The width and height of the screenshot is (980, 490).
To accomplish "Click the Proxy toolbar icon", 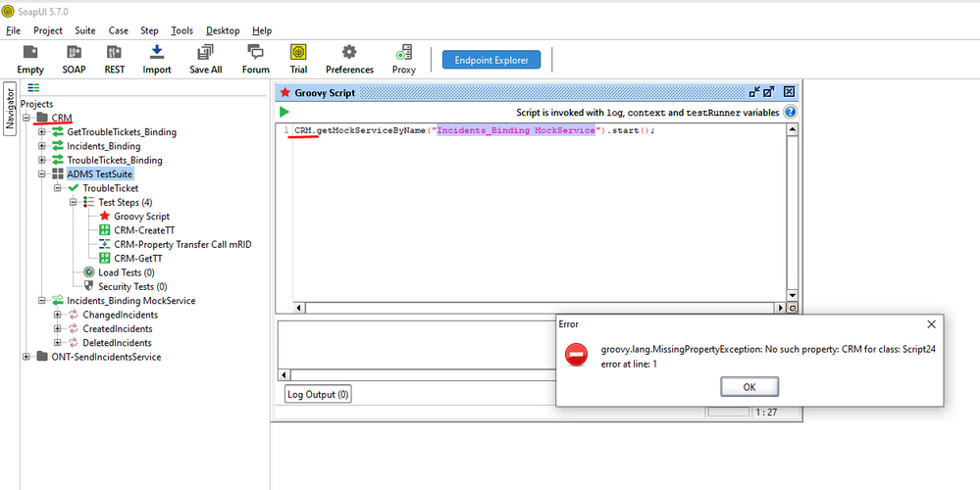I will [x=404, y=53].
